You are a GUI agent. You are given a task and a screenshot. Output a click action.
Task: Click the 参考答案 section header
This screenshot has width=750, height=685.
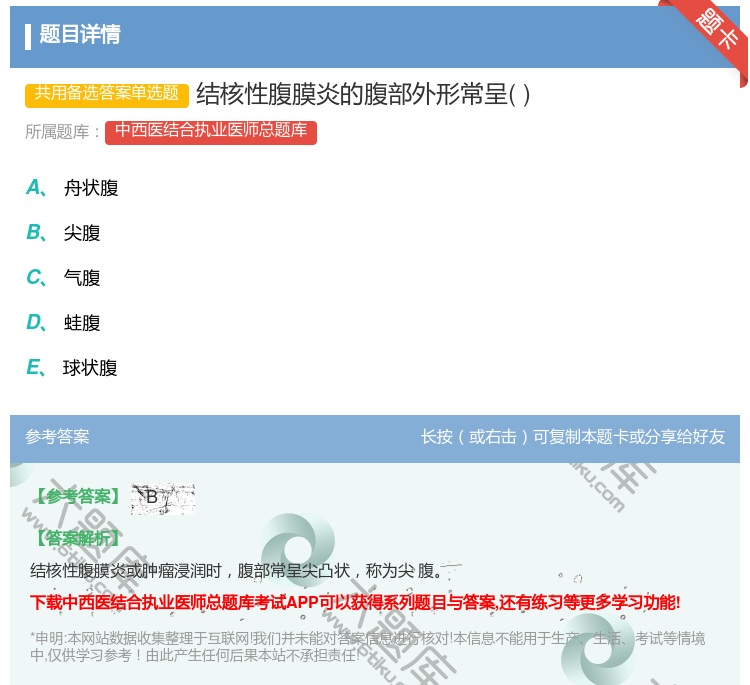pyautogui.click(x=57, y=437)
